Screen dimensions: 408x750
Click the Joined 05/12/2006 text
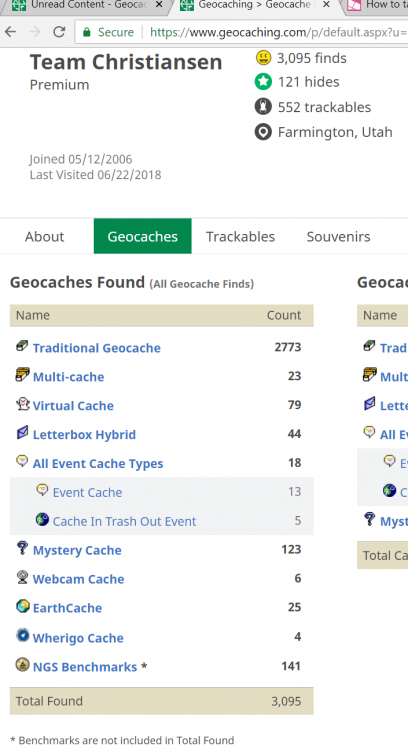point(81,159)
